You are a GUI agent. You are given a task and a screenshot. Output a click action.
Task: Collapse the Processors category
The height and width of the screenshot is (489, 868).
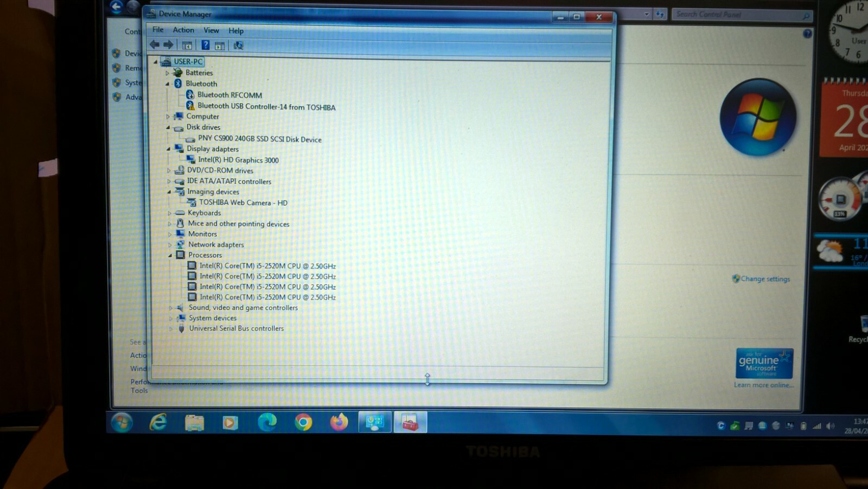coord(170,255)
